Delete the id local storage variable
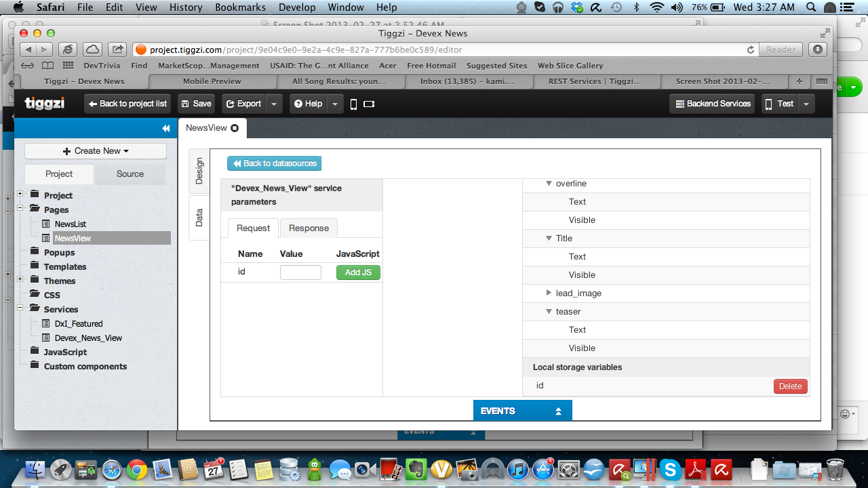The height and width of the screenshot is (488, 868). (x=790, y=386)
